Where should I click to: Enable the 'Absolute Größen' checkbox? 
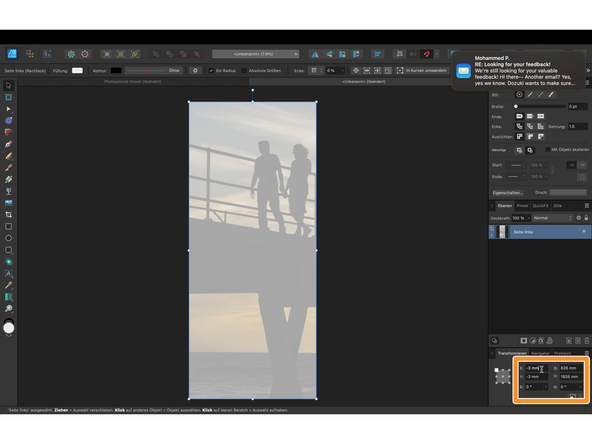click(244, 71)
